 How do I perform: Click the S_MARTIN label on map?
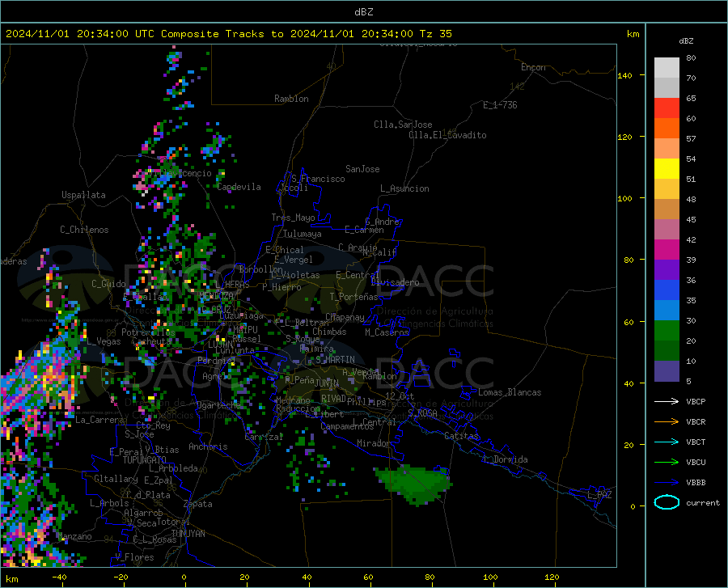click(335, 360)
